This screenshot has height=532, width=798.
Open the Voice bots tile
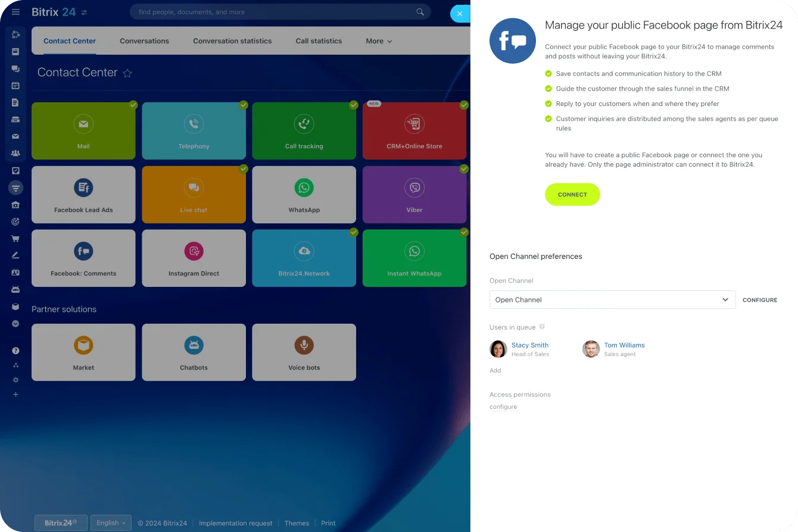(x=304, y=352)
